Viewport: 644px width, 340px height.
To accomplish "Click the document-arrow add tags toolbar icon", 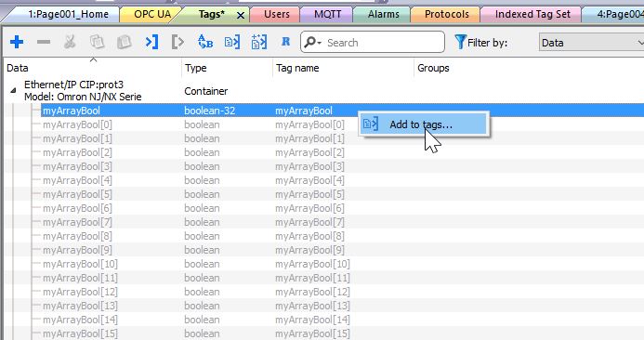I will point(232,42).
